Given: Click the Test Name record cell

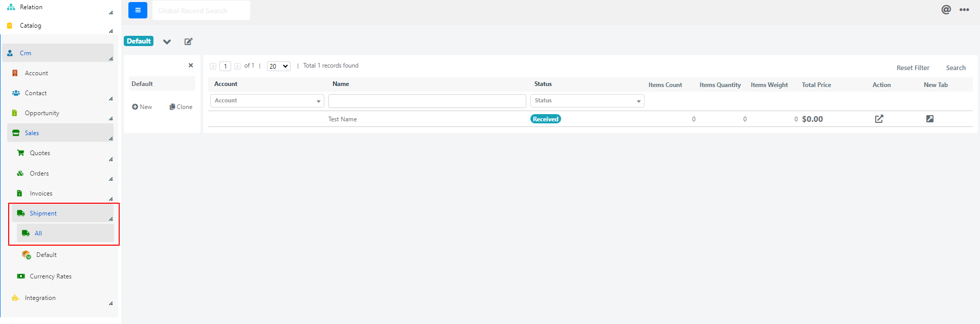Looking at the screenshot, I should (x=342, y=119).
